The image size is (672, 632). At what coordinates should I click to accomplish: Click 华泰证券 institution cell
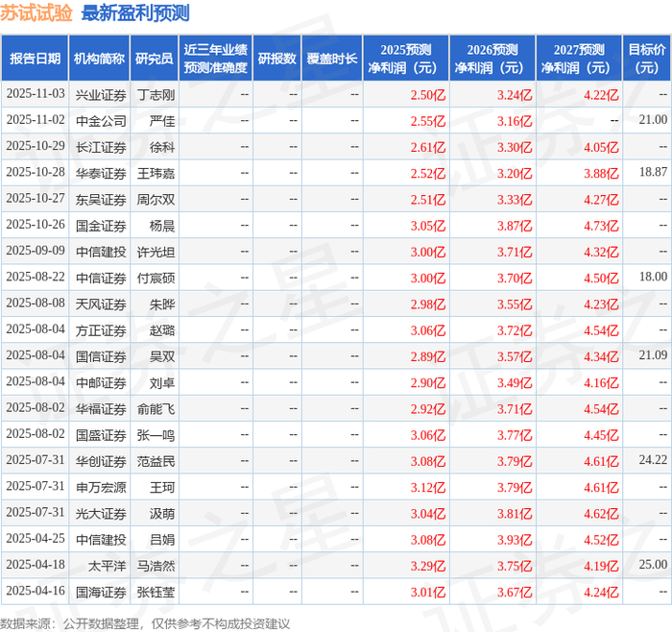click(x=101, y=173)
